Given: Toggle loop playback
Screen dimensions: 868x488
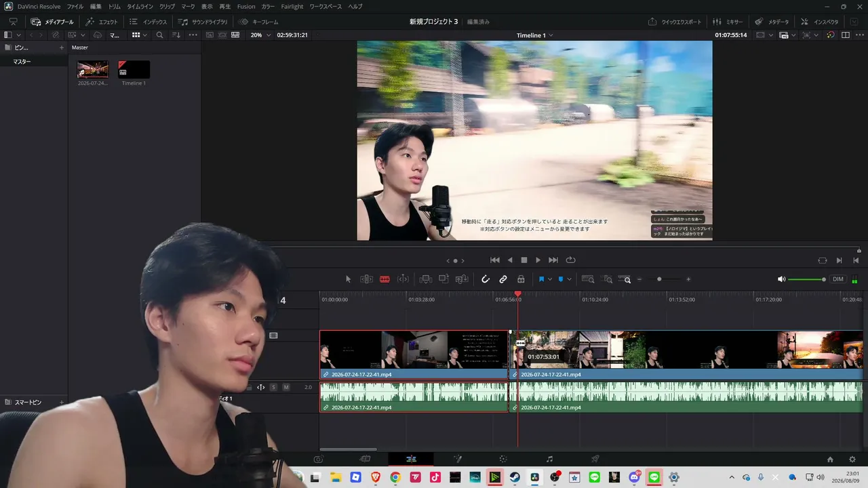Looking at the screenshot, I should (570, 260).
